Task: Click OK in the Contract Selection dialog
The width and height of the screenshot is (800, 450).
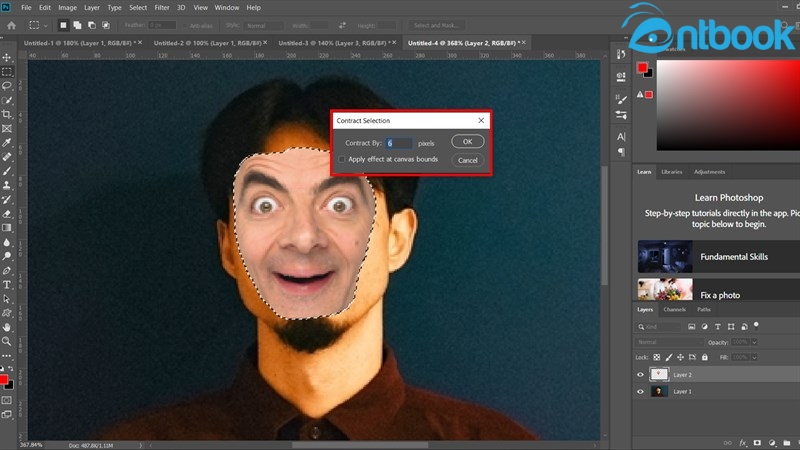Action: (x=467, y=141)
